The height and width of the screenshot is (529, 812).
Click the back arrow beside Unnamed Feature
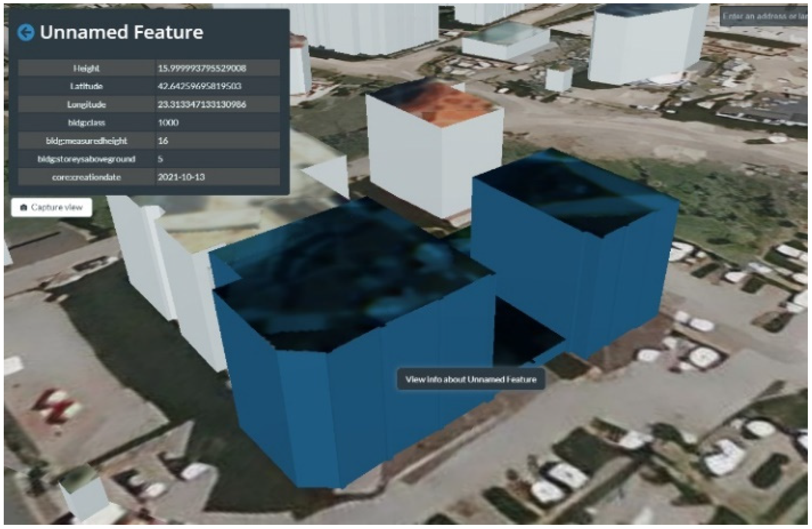(26, 32)
